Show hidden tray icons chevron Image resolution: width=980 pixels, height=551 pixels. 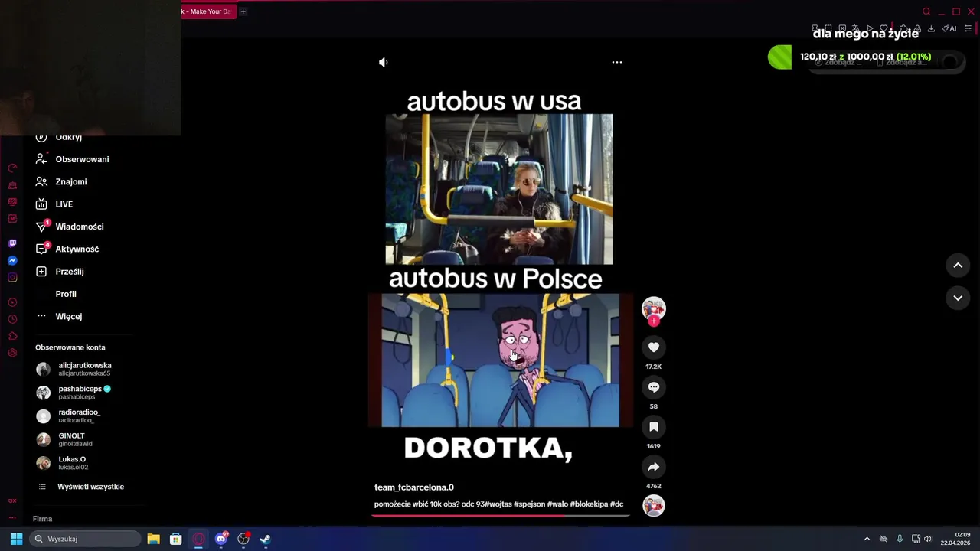pos(867,539)
